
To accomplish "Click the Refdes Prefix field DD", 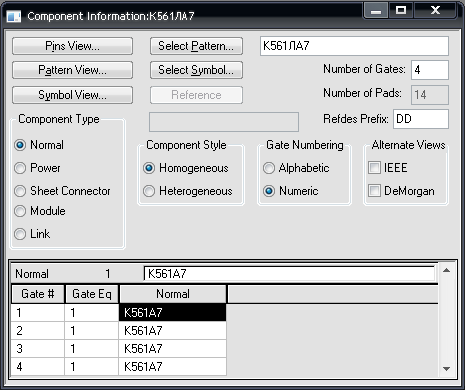I will coord(421,119).
